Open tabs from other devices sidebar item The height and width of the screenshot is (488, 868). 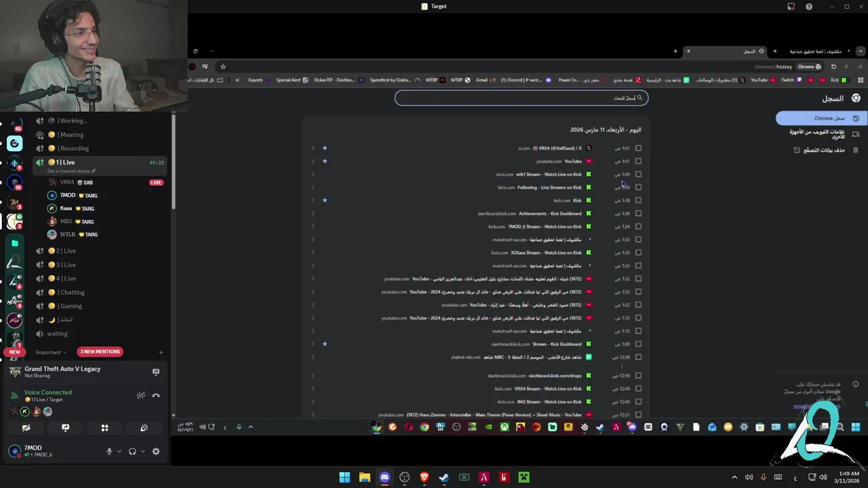822,134
